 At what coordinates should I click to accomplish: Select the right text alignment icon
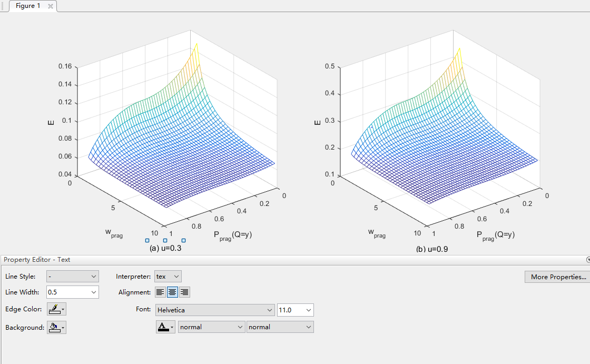click(183, 292)
